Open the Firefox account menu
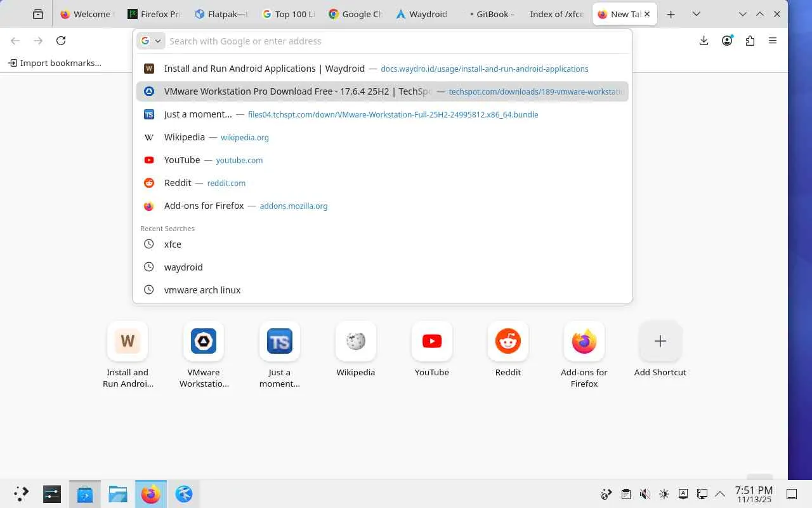The height and width of the screenshot is (508, 812). [727, 41]
